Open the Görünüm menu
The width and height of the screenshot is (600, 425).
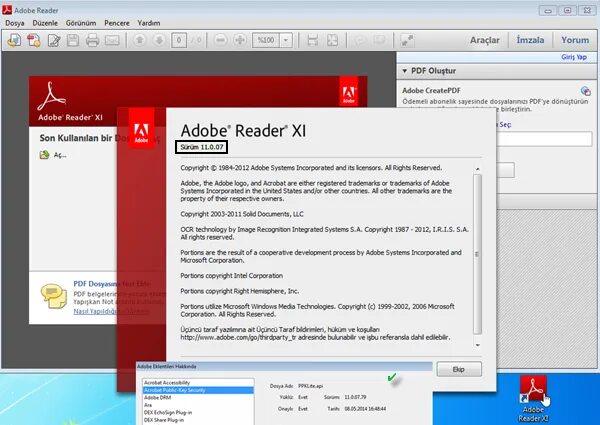(81, 23)
